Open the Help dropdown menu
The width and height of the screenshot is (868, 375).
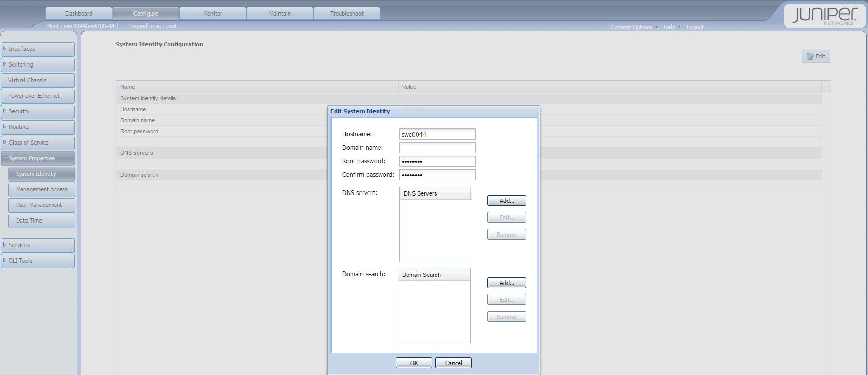pyautogui.click(x=671, y=27)
